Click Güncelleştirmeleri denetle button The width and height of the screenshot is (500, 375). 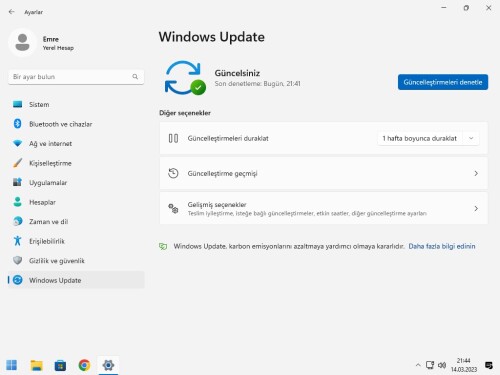[x=443, y=82]
